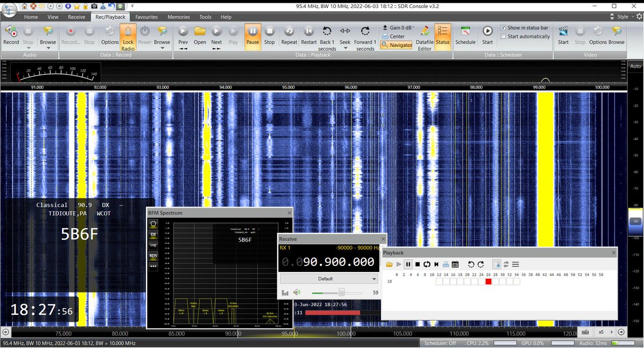
Task: Adjust the volume slider in Receive window
Action: pos(341,293)
